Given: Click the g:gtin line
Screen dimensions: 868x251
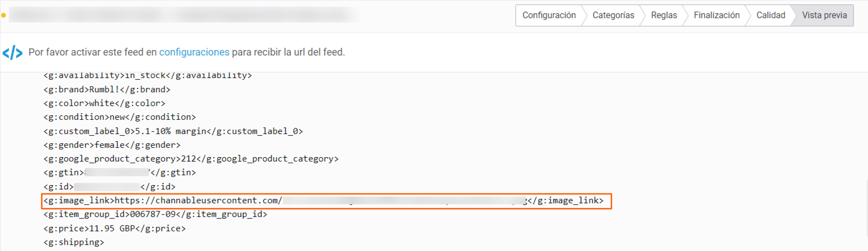Looking at the screenshot, I should pos(120,172).
